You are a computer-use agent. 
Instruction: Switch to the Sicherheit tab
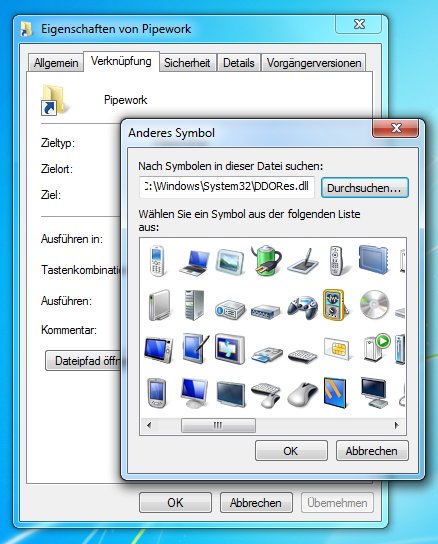[187, 63]
